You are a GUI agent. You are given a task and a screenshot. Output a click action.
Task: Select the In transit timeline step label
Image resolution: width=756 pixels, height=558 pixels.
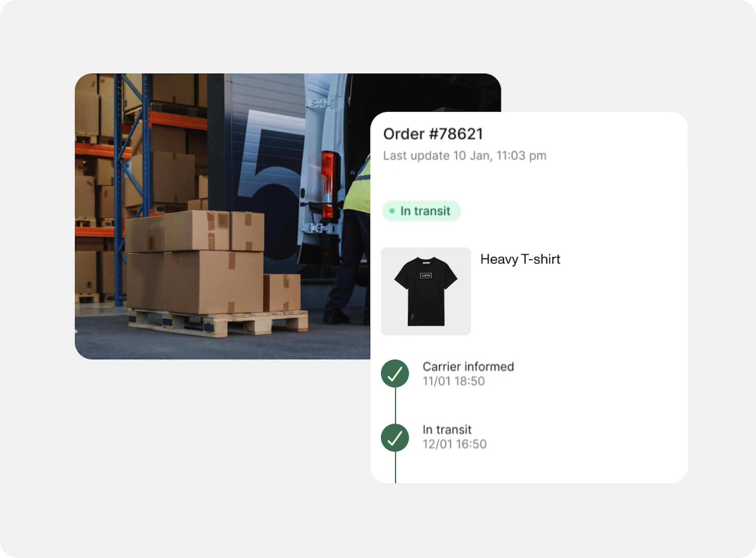(x=447, y=429)
